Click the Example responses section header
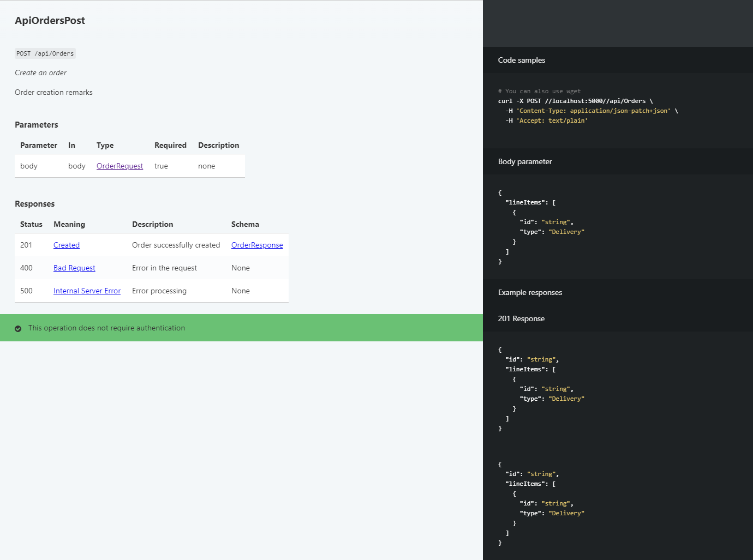 coord(530,292)
